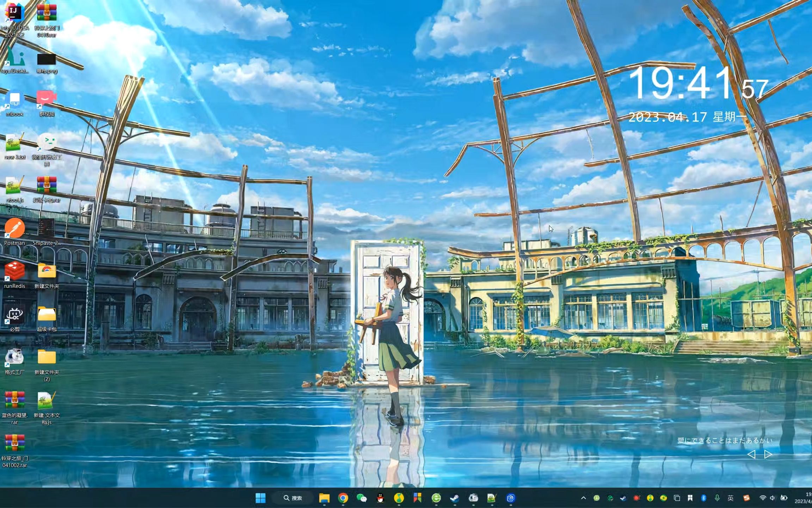Select the 新建文件夹 (2) folder
Image resolution: width=812 pixels, height=508 pixels.
[47, 365]
